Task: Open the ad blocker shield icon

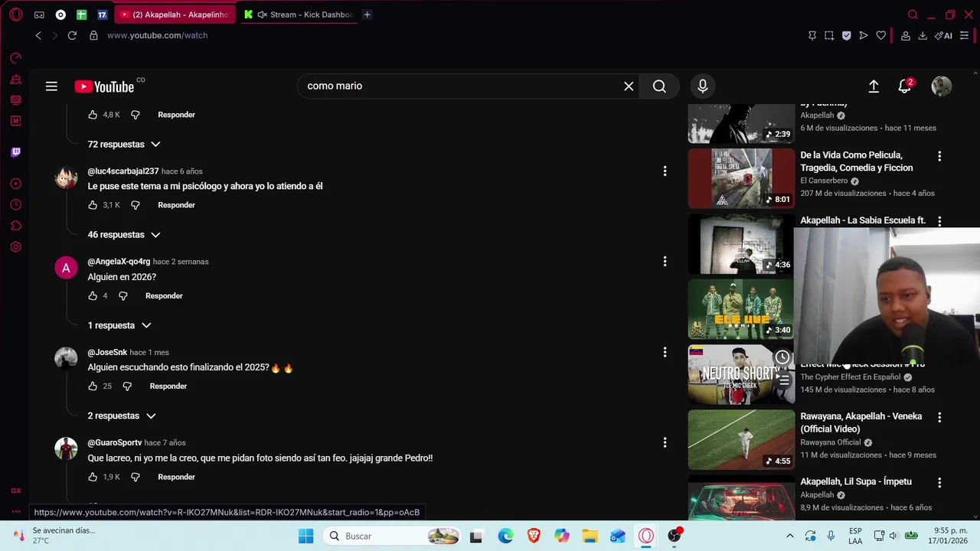Action: tap(846, 35)
